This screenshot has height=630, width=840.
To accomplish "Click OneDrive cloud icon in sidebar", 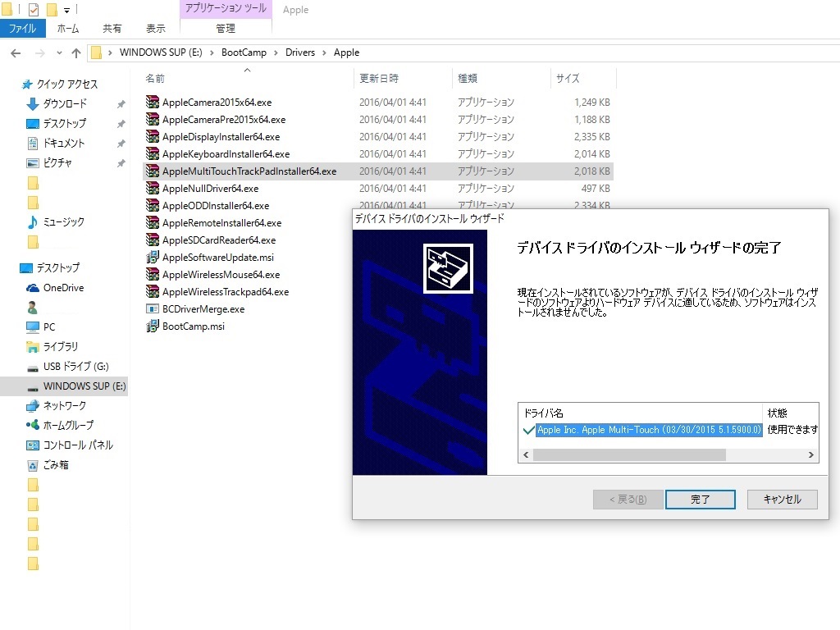I will [x=33, y=288].
